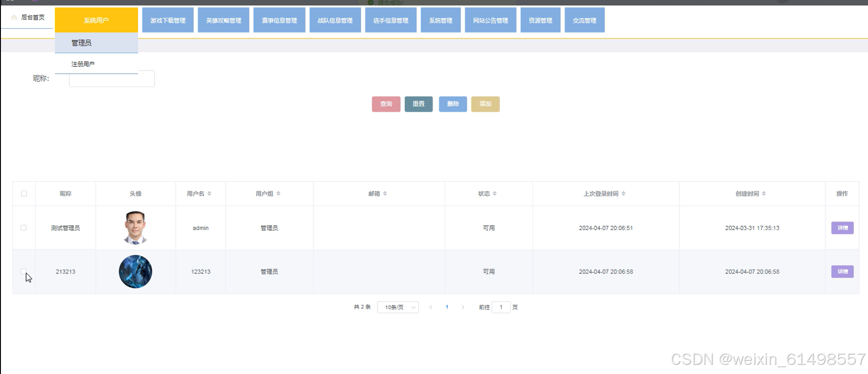
Task: Click avatar of 测试管理员
Action: [135, 228]
